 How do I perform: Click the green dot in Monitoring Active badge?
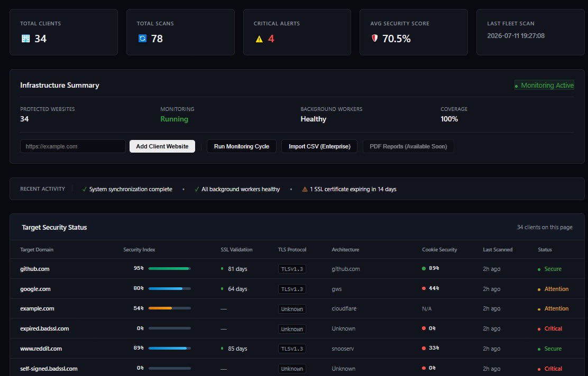pos(517,86)
